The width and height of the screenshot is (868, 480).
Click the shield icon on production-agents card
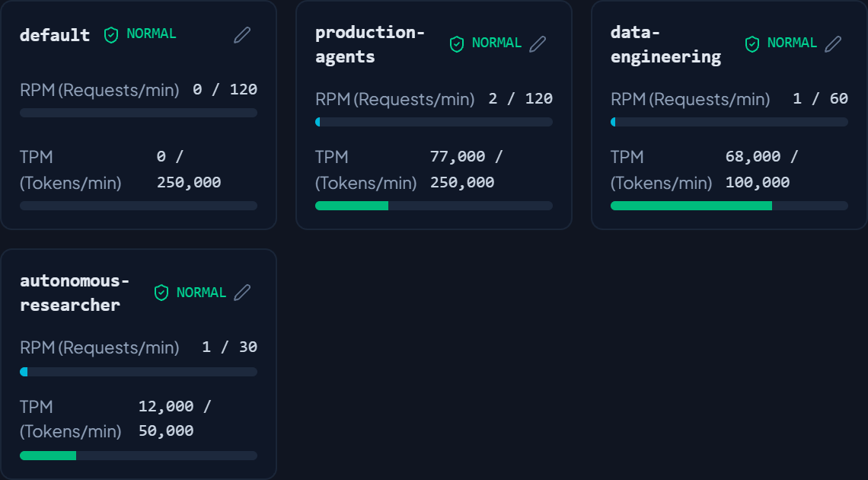(x=457, y=43)
